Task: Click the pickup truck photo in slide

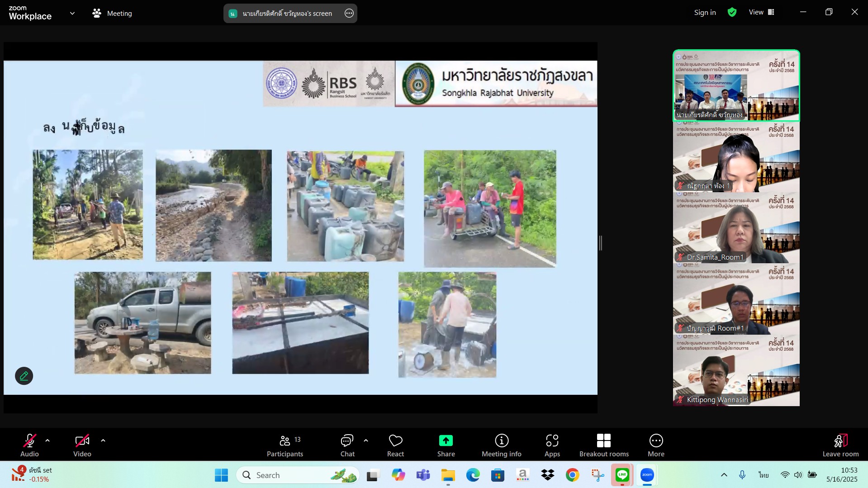Action: point(142,322)
